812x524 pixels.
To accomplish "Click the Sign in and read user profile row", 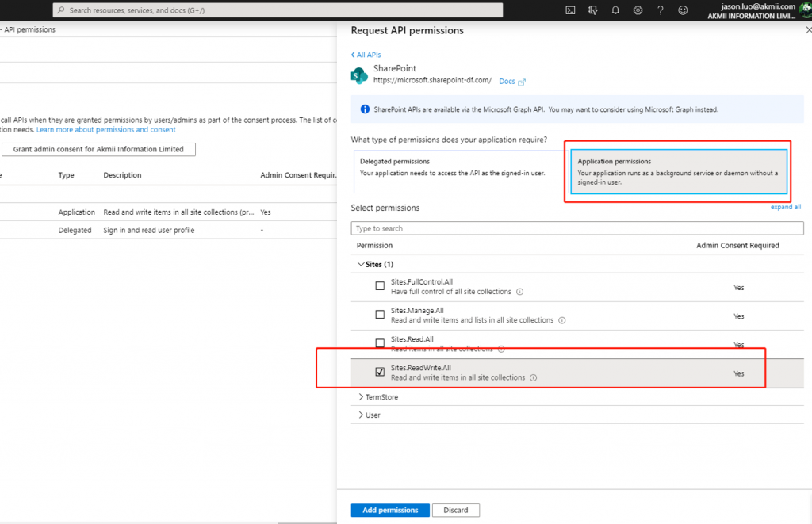I will (x=168, y=230).
